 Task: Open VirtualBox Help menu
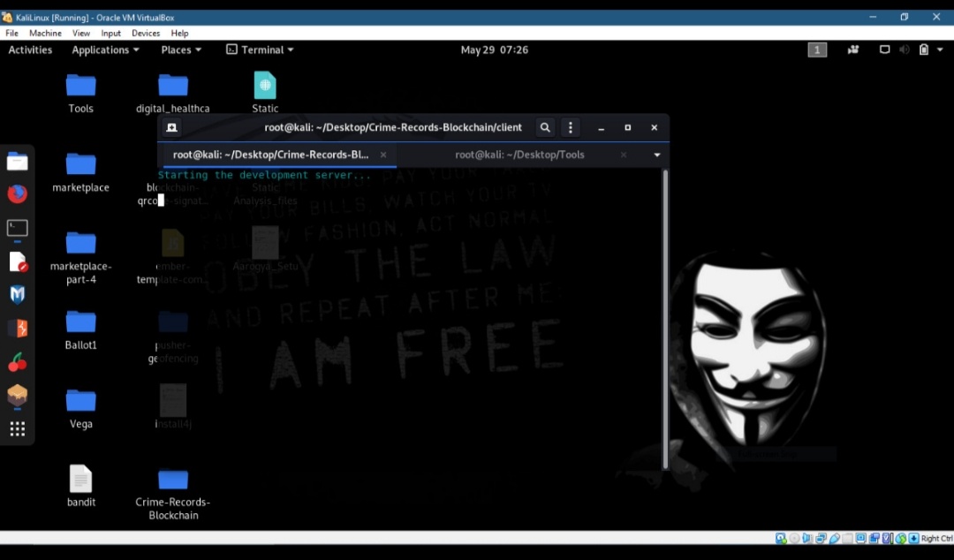pos(179,34)
